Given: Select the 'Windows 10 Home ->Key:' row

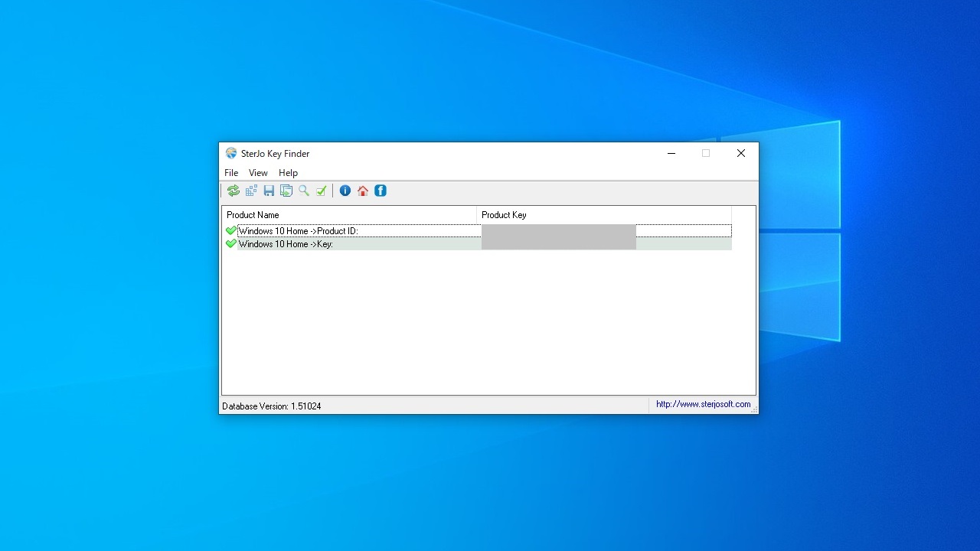Looking at the screenshot, I should [x=477, y=243].
